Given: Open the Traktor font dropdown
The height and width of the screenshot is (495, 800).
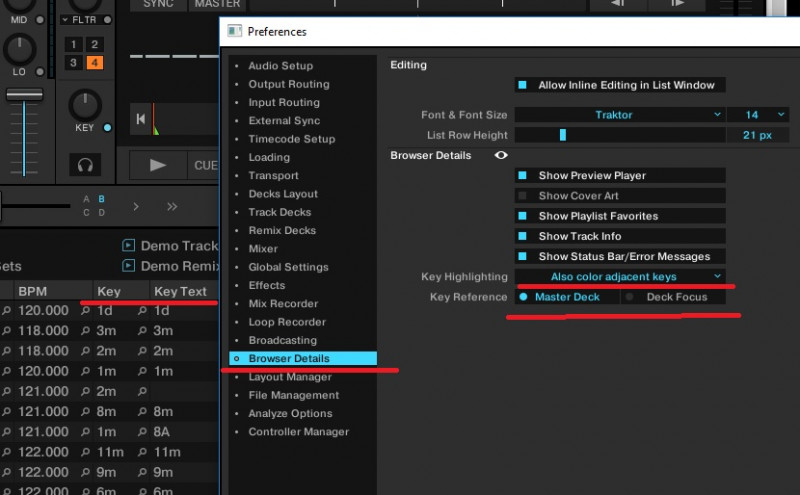Looking at the screenshot, I should coord(620,115).
